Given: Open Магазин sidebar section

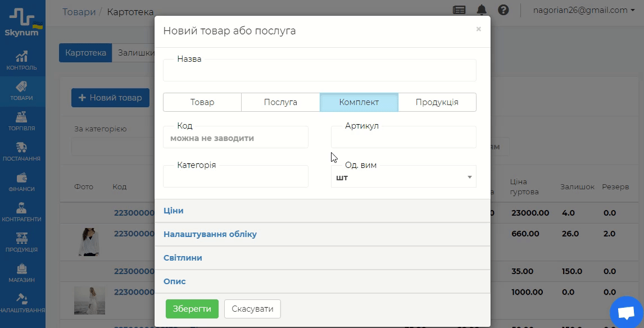Looking at the screenshot, I should click(x=22, y=273).
